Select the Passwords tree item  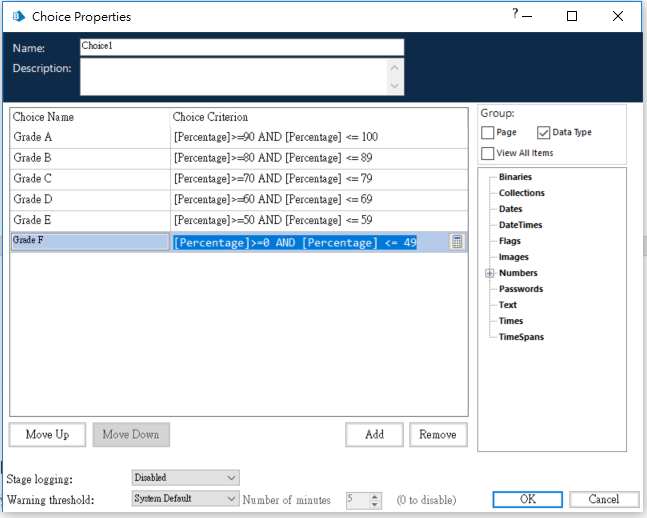point(521,289)
